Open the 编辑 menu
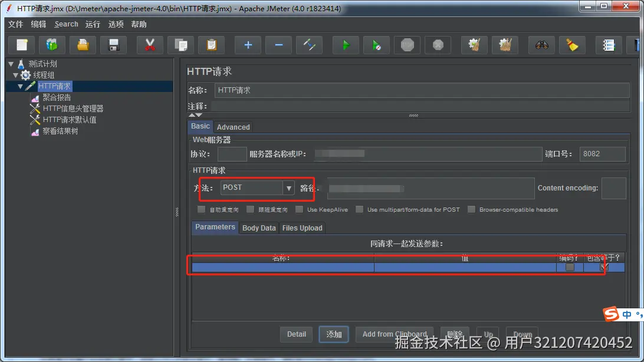Viewport: 644px width, 362px height. (x=38, y=24)
